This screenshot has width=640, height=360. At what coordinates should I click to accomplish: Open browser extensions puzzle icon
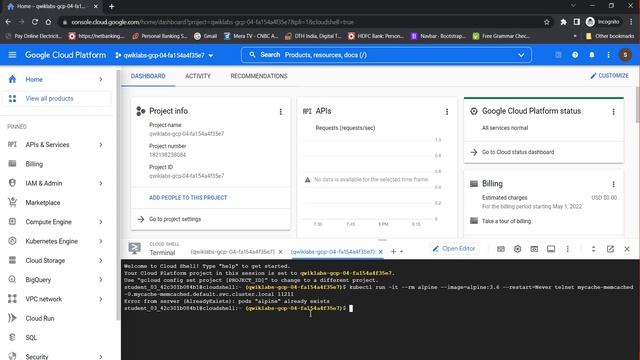[563, 22]
